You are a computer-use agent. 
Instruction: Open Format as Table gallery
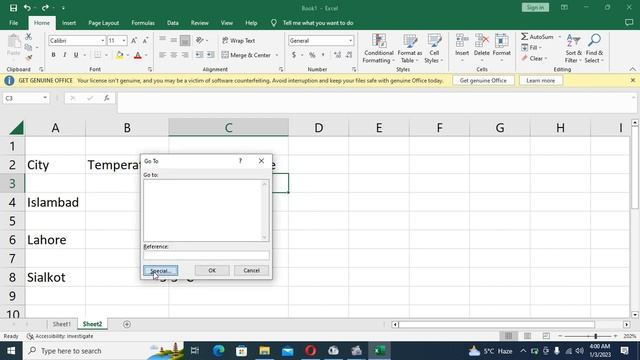pos(410,49)
